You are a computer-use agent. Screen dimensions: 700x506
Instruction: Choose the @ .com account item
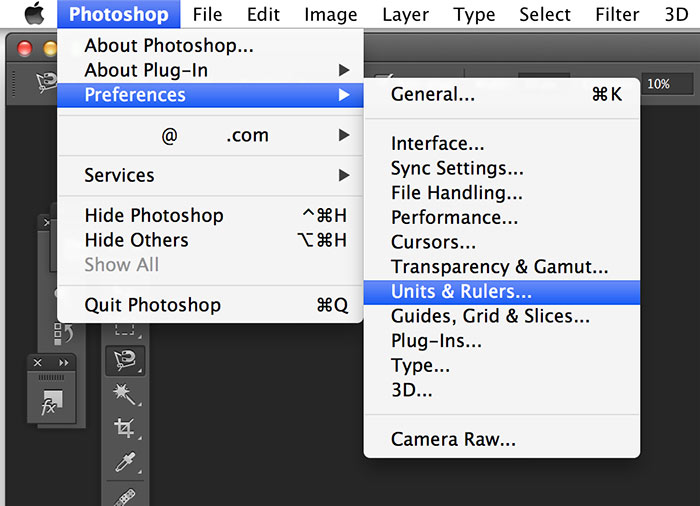tap(210, 135)
